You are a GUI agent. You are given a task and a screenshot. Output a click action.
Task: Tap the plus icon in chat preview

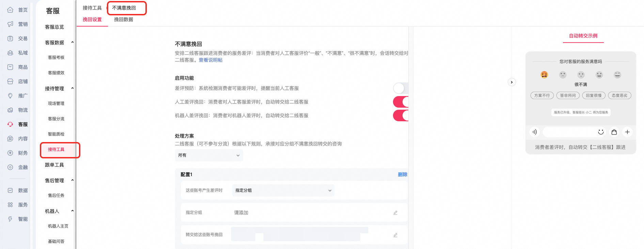coord(627,132)
